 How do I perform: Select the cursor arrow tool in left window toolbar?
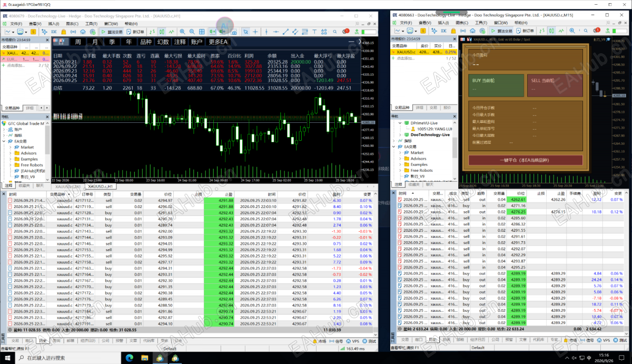[245, 32]
